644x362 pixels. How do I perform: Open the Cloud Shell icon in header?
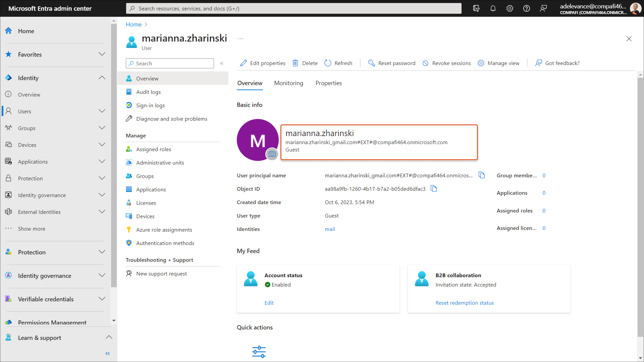[x=476, y=8]
